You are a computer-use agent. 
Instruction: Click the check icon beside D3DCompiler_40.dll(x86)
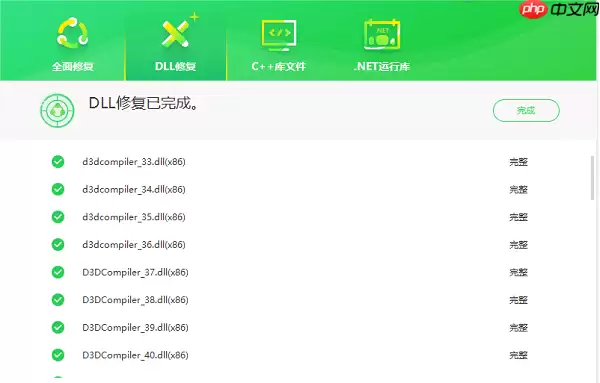pos(58,355)
